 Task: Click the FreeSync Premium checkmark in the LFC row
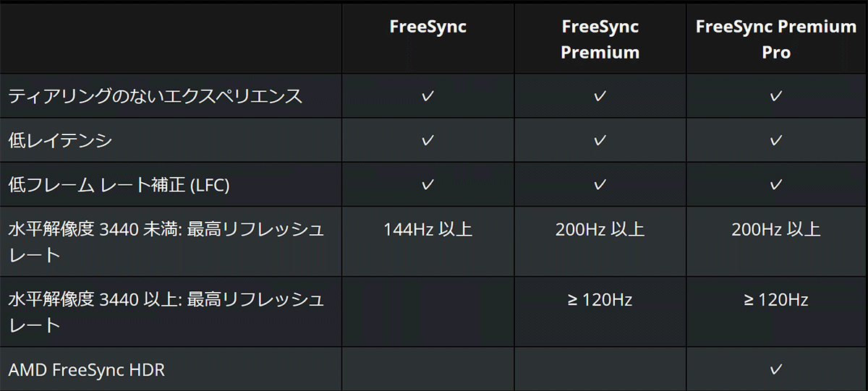pyautogui.click(x=600, y=185)
